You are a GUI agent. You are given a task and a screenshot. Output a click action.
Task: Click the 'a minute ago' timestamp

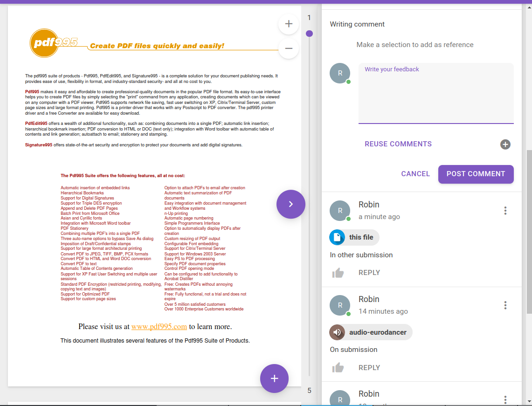tap(379, 217)
